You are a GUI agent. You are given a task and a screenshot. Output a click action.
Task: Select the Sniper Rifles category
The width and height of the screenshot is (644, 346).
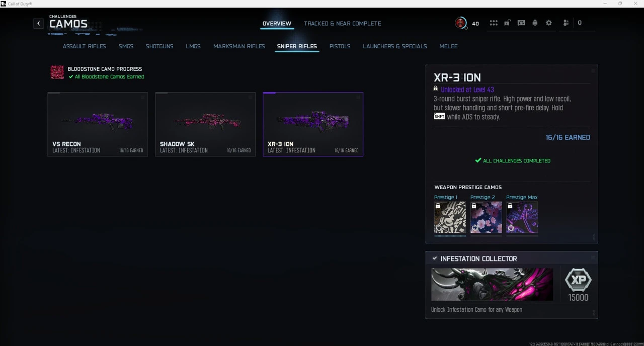tap(297, 46)
